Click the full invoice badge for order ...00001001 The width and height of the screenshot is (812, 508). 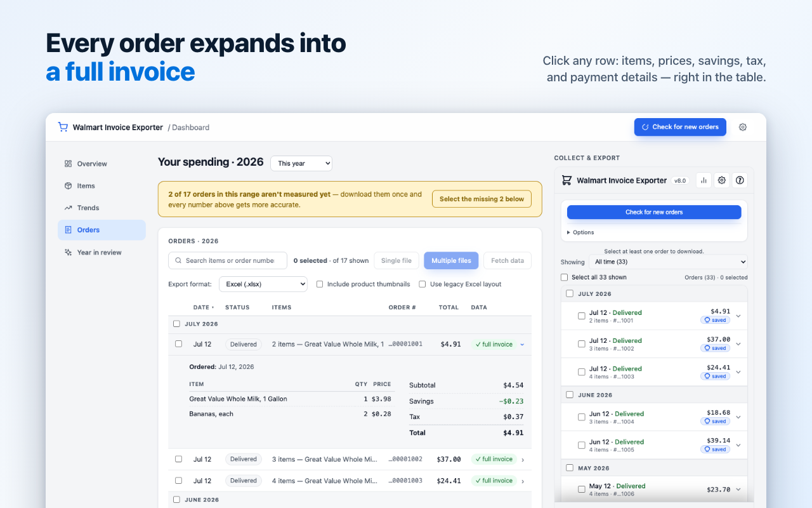point(494,344)
